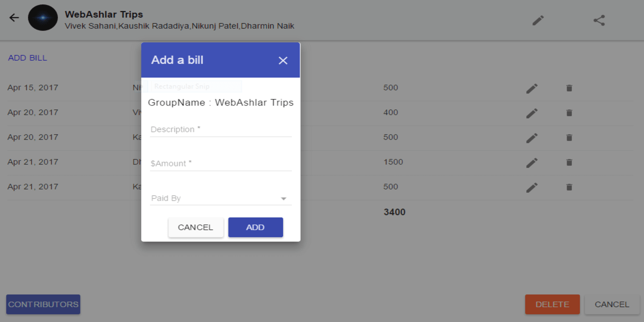The height and width of the screenshot is (322, 644).
Task: Edit the bill with amount 1500
Action: point(532,162)
